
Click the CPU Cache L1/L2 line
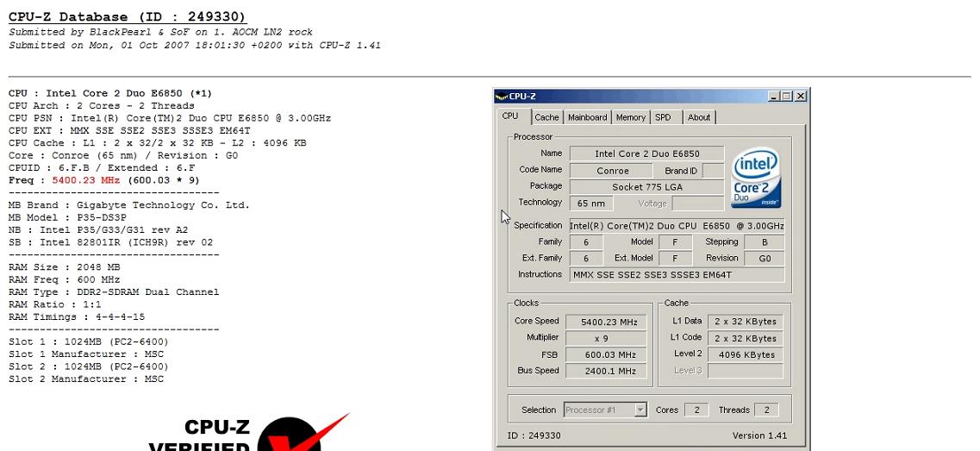click(157, 143)
